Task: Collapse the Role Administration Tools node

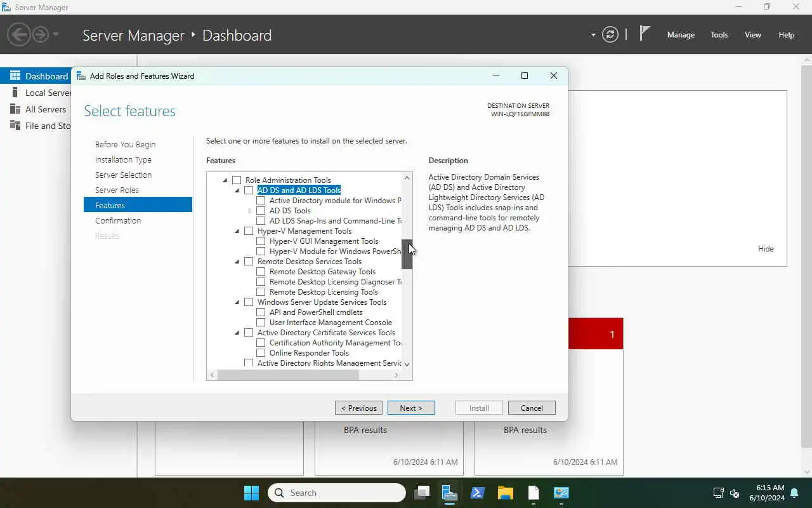Action: tap(225, 180)
